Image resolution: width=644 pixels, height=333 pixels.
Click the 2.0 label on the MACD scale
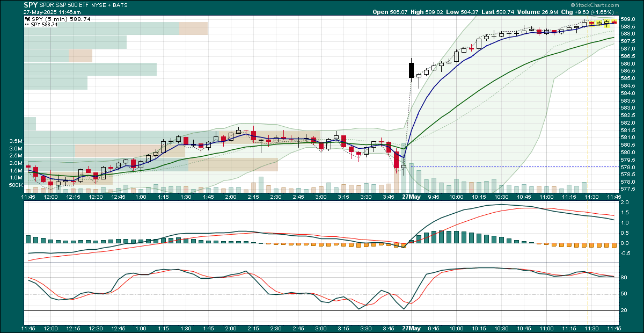point(625,202)
